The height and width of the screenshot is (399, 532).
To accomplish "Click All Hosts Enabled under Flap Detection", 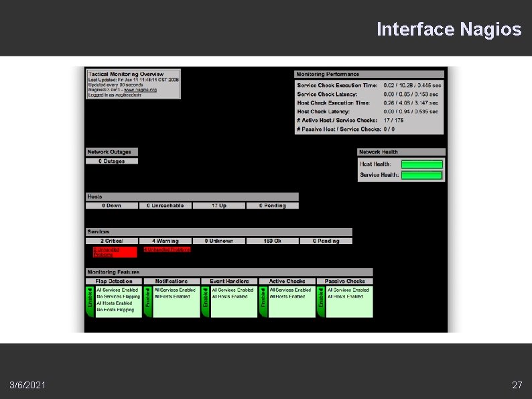I will point(115,303).
